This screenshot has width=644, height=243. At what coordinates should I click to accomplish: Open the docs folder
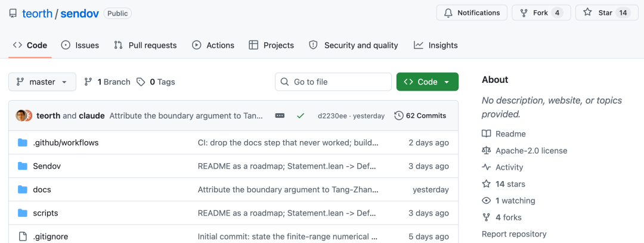tap(42, 189)
